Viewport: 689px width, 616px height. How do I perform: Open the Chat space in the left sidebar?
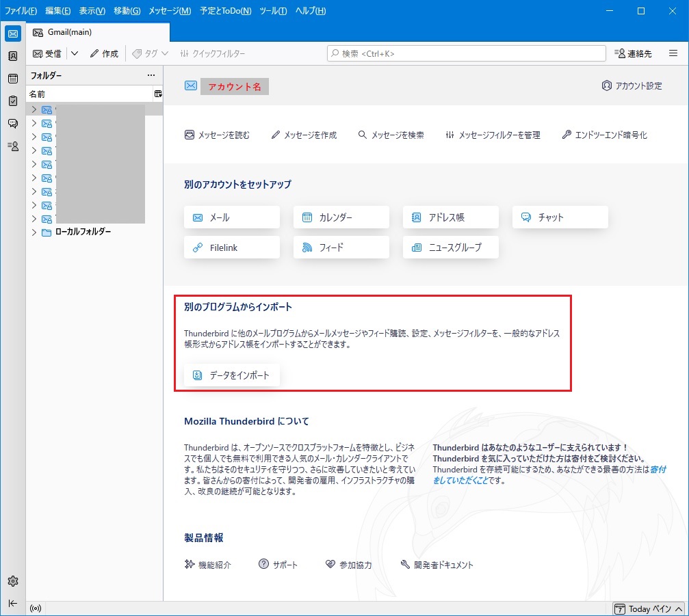[x=12, y=124]
